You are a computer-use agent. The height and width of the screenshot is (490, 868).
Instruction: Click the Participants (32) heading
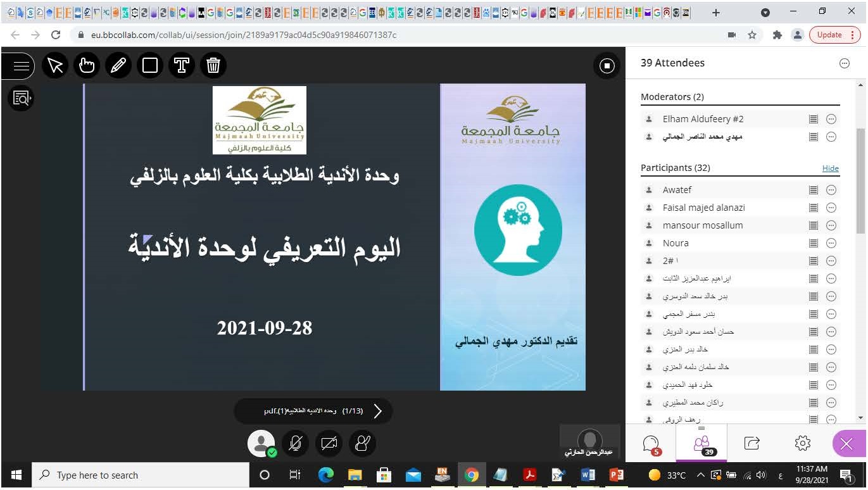[676, 168]
